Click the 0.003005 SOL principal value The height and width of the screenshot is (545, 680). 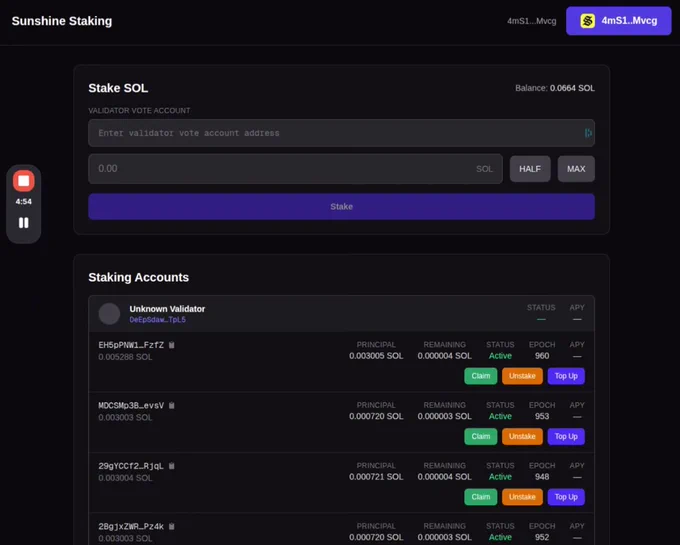376,356
